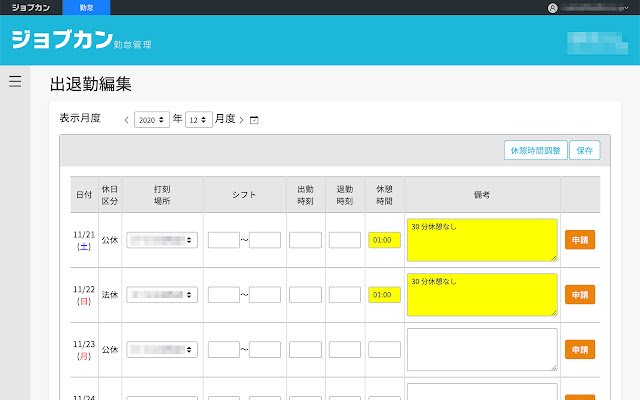
Task: Click the 備考 column header
Action: coord(482,195)
